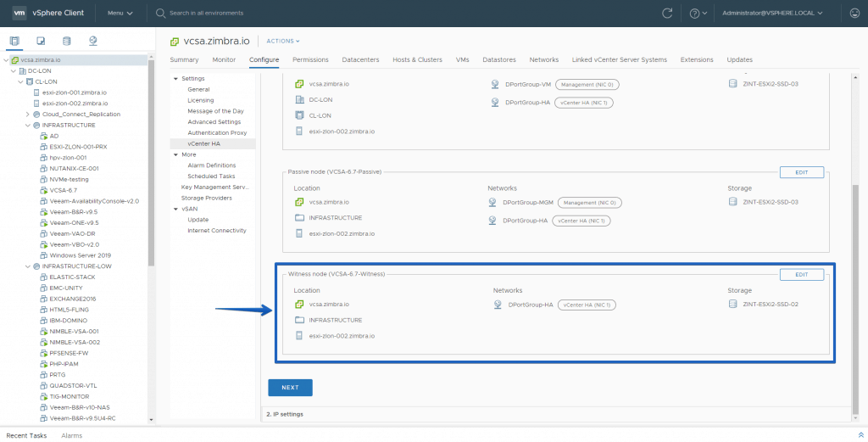Screen dimensions: 868x442
Task: Click the VMware vm logo
Action: [x=19, y=13]
